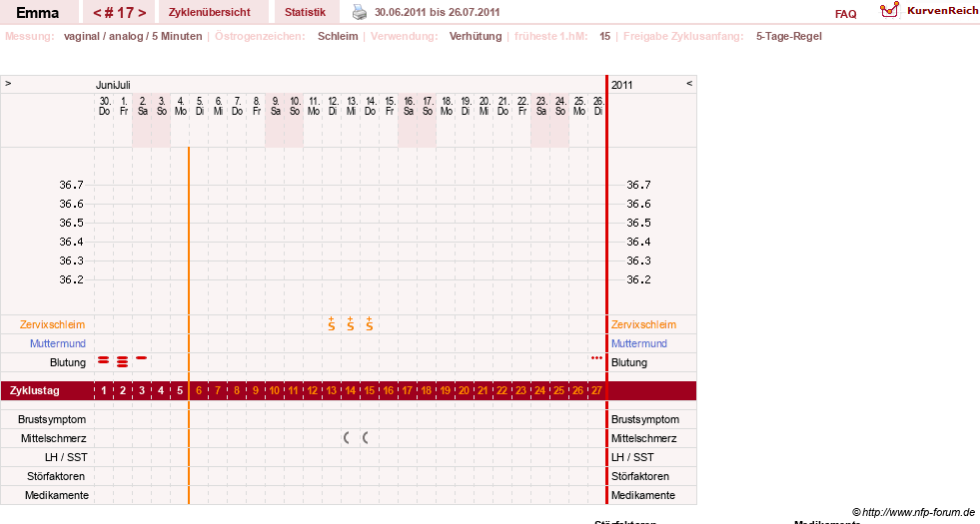The image size is (980, 524).
Task: Select the Emma profile tab
Action: click(x=38, y=13)
